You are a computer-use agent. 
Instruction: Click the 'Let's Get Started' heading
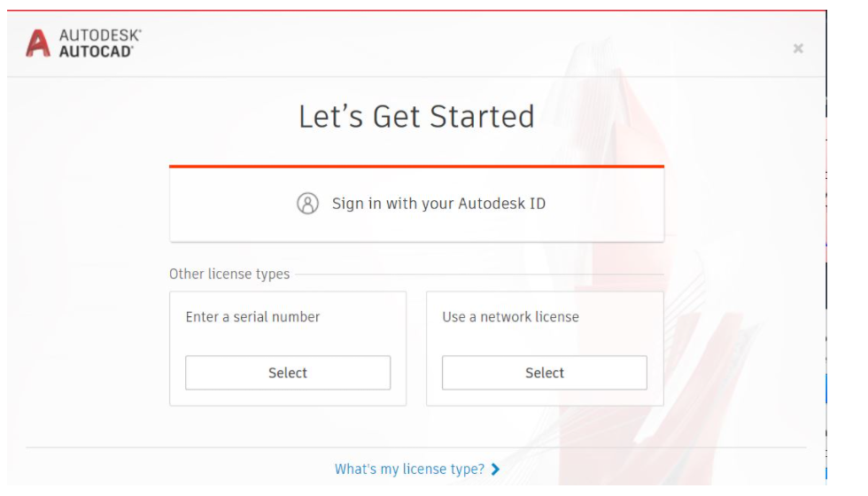click(x=416, y=117)
